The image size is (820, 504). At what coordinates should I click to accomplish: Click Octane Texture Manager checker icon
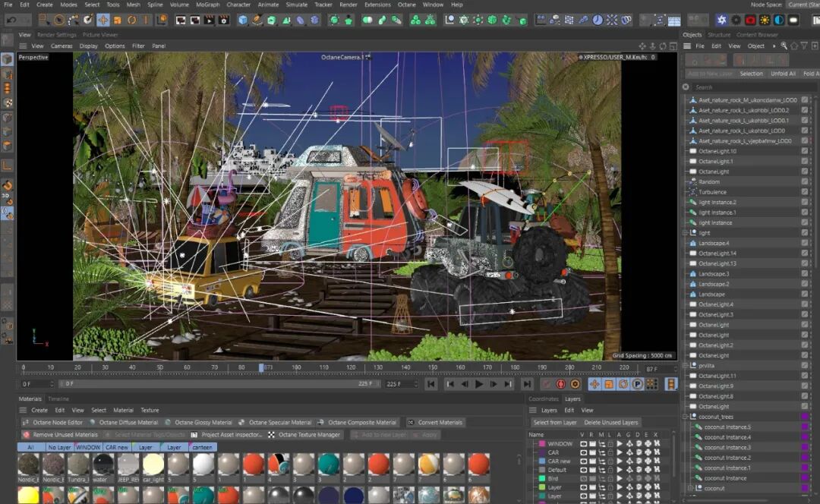271,435
